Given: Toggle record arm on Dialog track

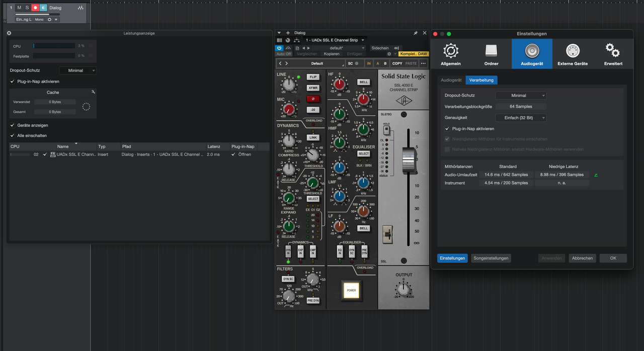Looking at the screenshot, I should 35,8.
